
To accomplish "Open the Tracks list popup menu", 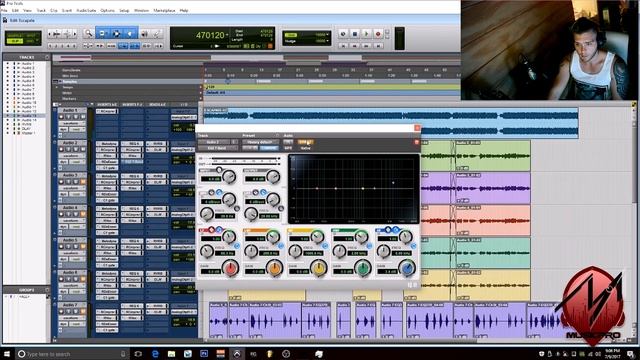I will [47, 57].
